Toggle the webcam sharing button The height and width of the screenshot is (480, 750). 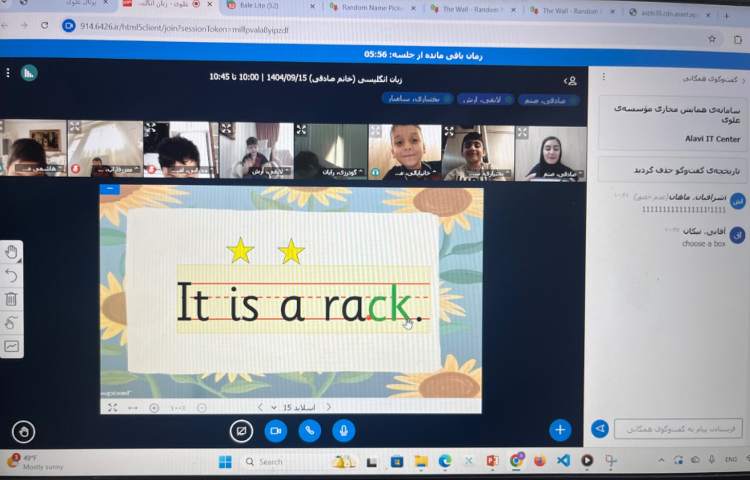click(274, 430)
